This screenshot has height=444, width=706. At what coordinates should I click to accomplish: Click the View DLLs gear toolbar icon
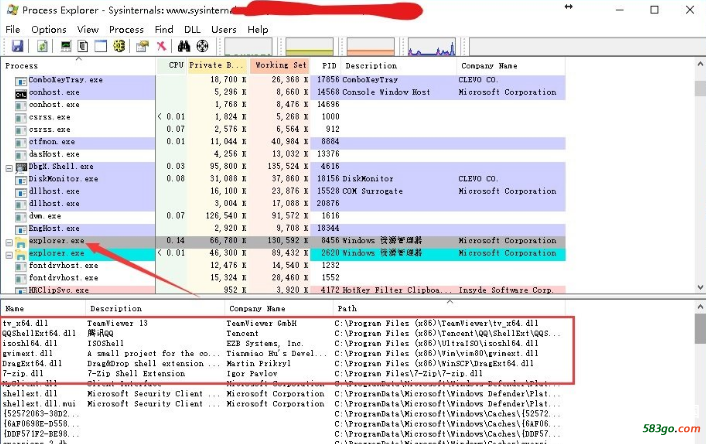tap(119, 46)
